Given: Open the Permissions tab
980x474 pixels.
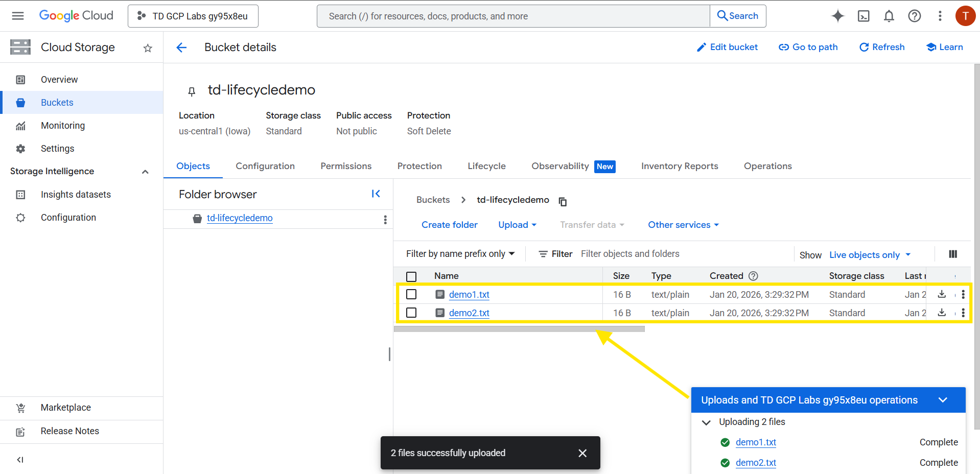Looking at the screenshot, I should (x=346, y=166).
